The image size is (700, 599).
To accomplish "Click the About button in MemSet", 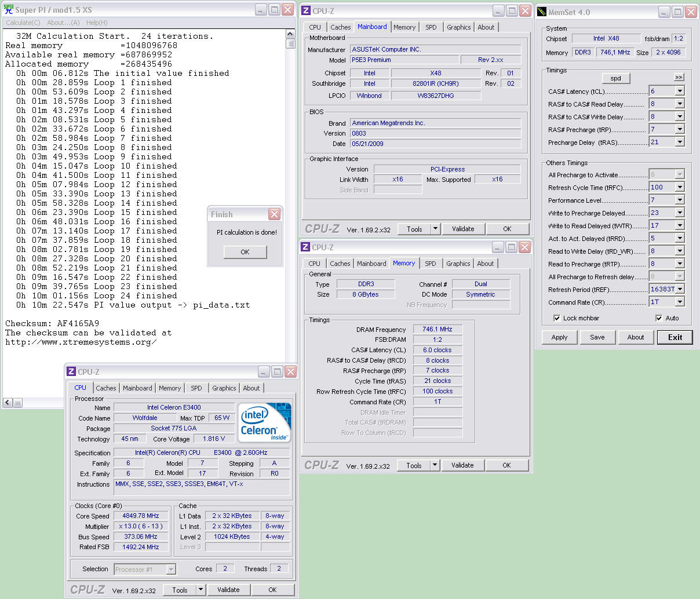I will point(636,337).
